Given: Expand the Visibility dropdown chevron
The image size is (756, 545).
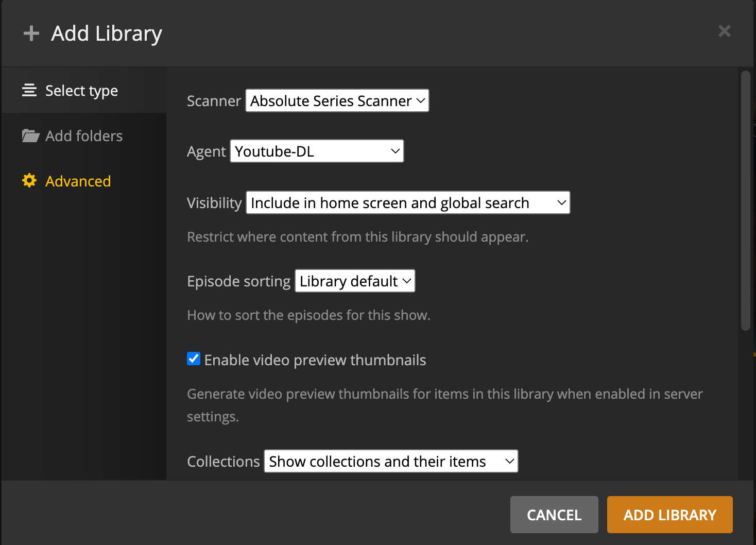Looking at the screenshot, I should 561,202.
